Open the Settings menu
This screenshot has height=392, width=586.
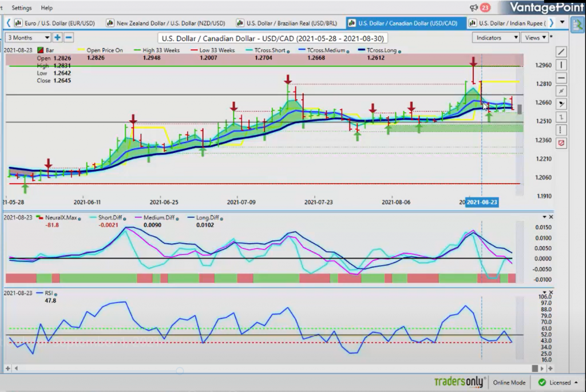(x=22, y=7)
